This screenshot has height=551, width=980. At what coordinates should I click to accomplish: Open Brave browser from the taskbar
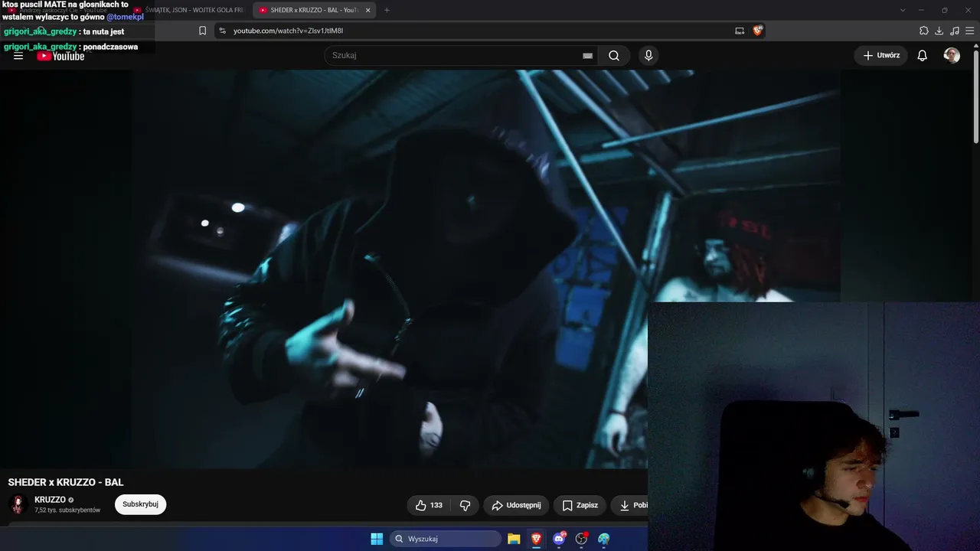pos(537,539)
